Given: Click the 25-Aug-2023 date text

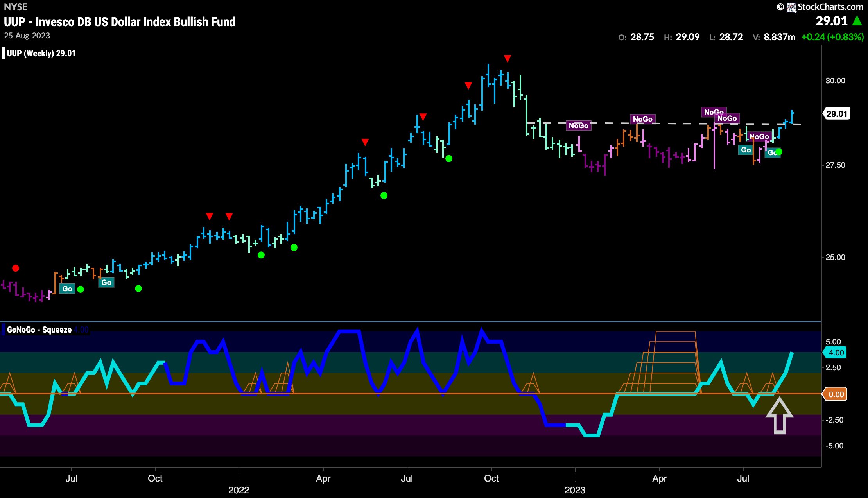Looking at the screenshot, I should click(x=27, y=36).
